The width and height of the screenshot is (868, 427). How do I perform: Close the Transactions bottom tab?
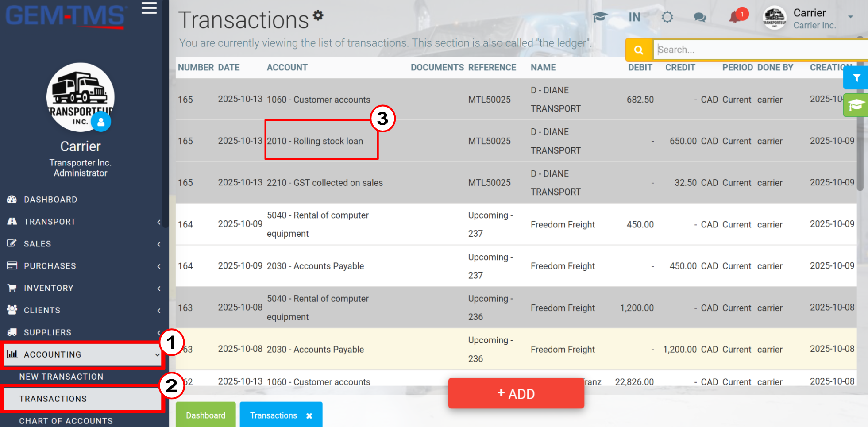pos(309,416)
